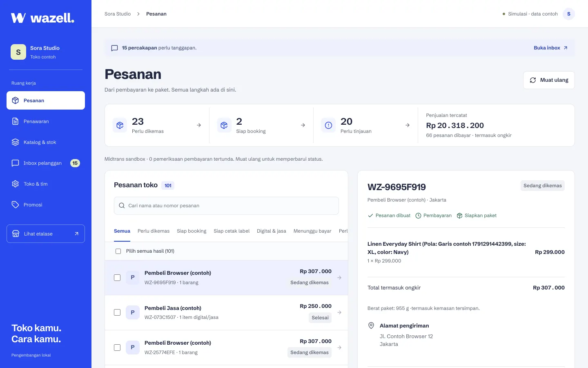
Task: Check the box for order WZ-25774EFE
Action: pyautogui.click(x=117, y=348)
